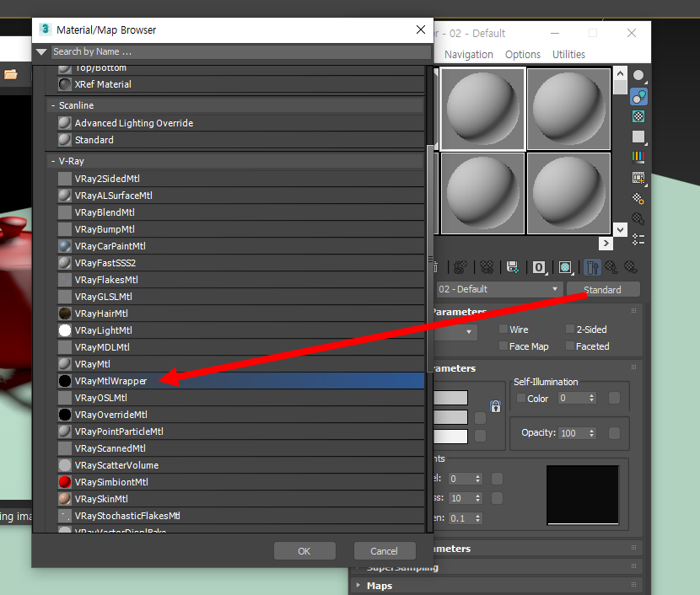This screenshot has width=700, height=595.
Task: Open the Utilities menu
Action: [568, 55]
